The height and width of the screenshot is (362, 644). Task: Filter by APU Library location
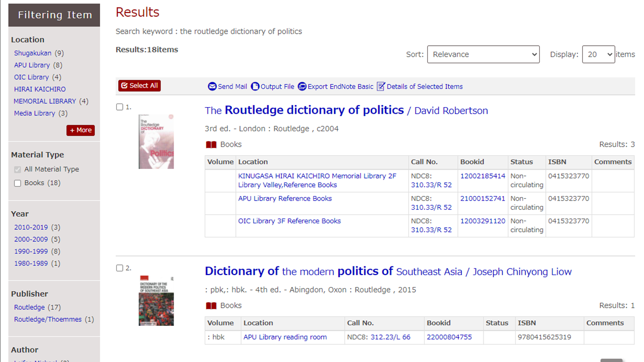(x=32, y=65)
